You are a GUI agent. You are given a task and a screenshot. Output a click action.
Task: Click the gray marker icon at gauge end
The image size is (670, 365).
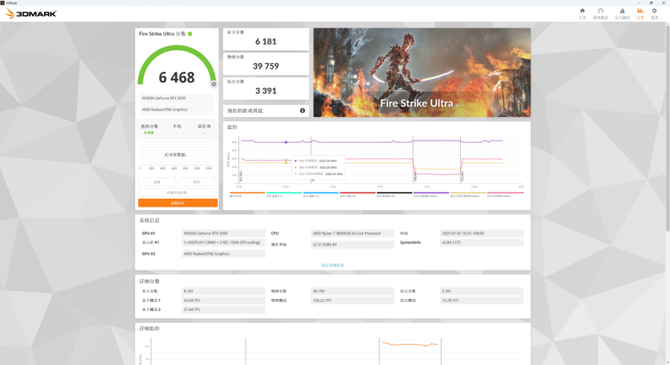click(x=214, y=84)
